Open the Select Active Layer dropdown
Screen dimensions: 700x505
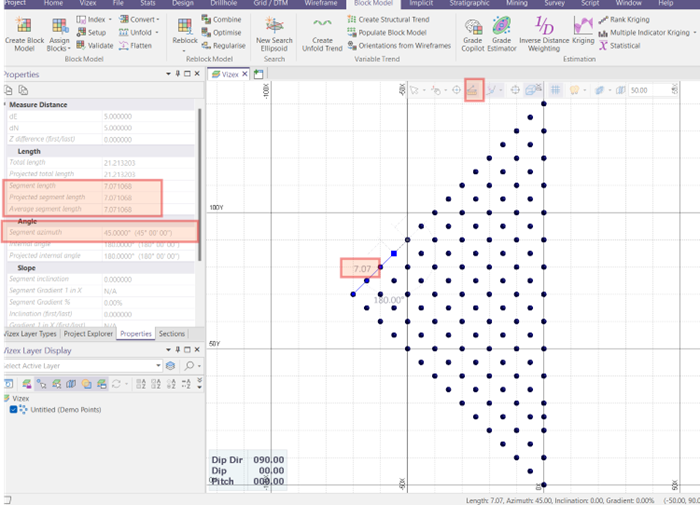click(x=160, y=366)
